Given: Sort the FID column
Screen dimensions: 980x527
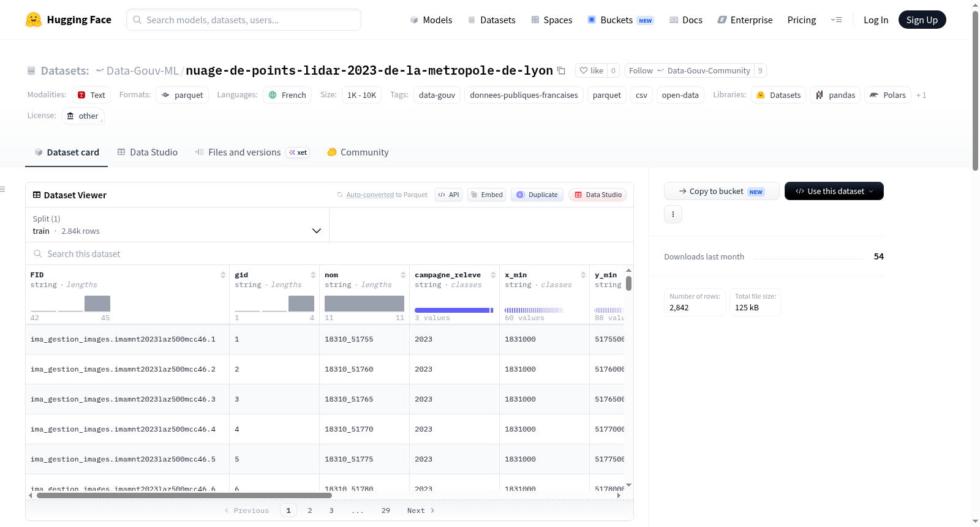Looking at the screenshot, I should (223, 275).
